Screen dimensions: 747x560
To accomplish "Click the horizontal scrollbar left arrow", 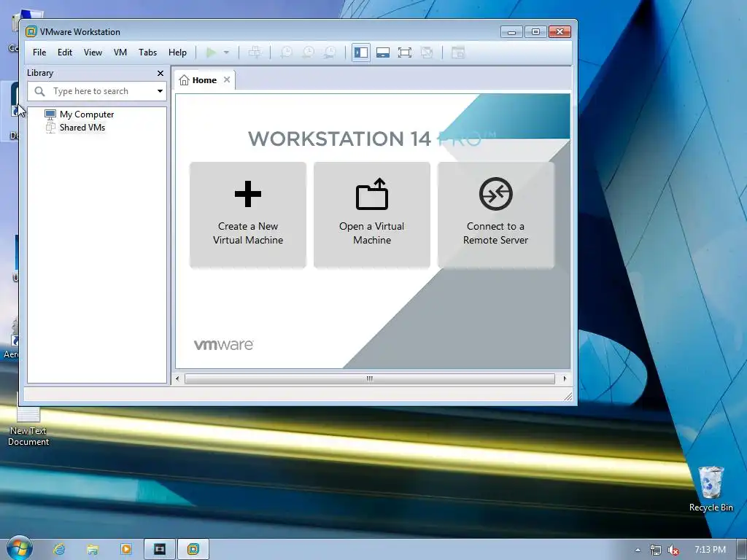I will click(178, 379).
